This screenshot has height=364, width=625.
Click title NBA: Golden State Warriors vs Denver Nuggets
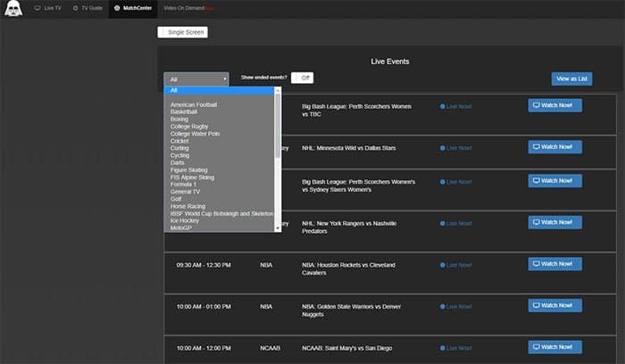[351, 310]
